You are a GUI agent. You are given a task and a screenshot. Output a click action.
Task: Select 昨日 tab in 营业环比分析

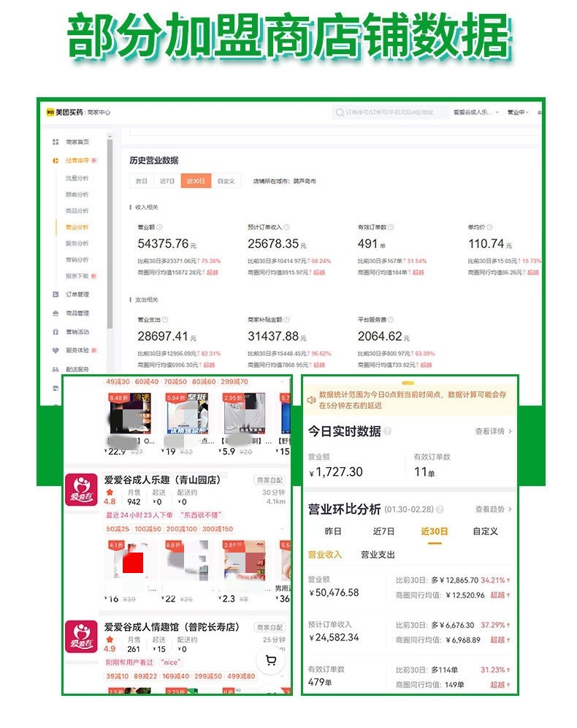332,531
